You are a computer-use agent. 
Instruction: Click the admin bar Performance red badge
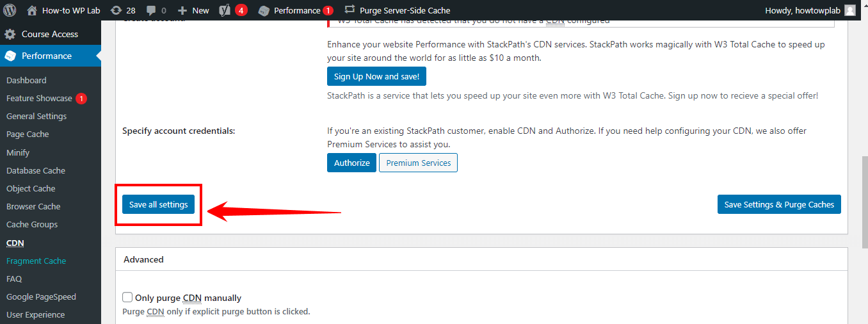click(328, 10)
